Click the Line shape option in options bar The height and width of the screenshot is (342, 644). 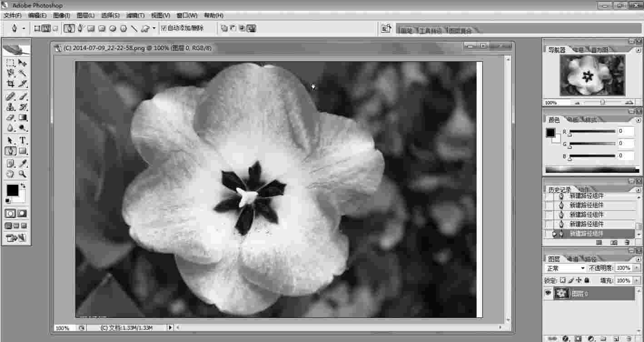coord(134,28)
